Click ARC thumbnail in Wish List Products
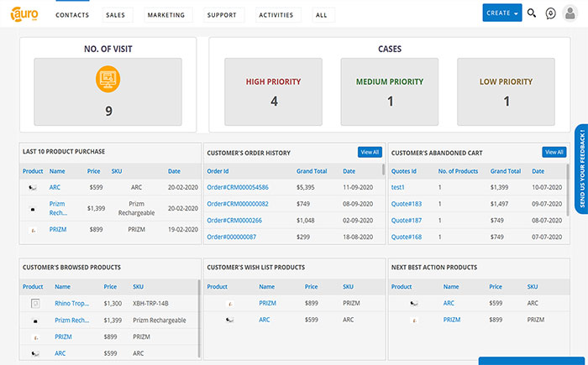 coord(230,320)
